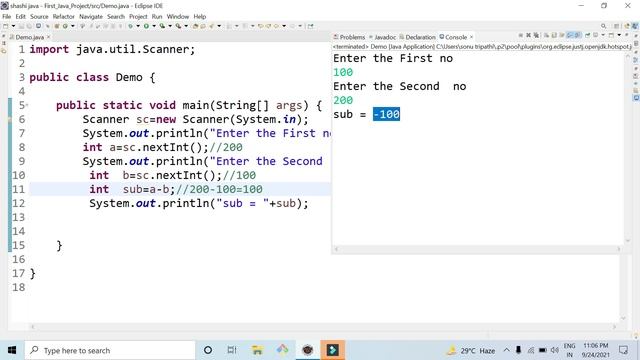
Task: Open the File menu
Action: [x=7, y=16]
